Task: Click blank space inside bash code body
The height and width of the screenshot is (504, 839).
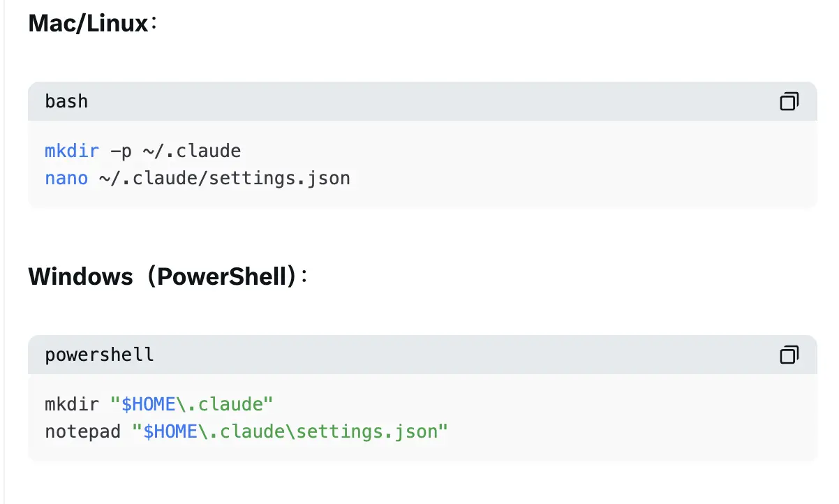Action: (x=558, y=165)
